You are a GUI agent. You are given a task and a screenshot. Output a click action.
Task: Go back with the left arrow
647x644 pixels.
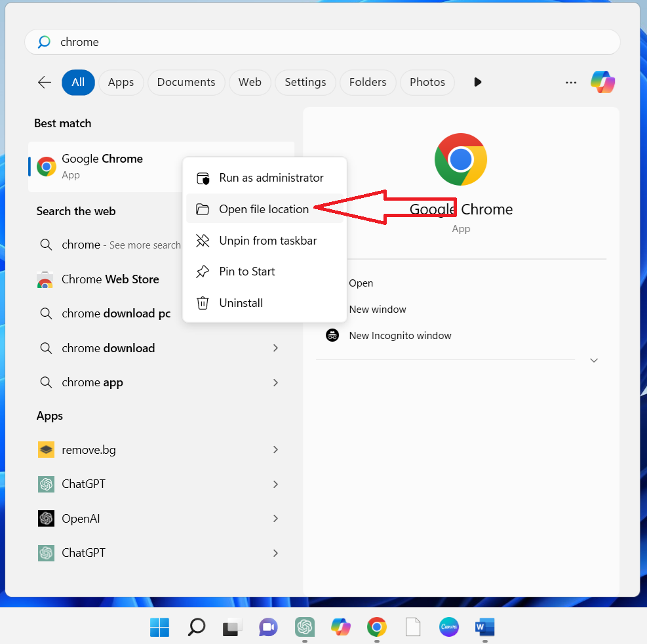click(45, 82)
